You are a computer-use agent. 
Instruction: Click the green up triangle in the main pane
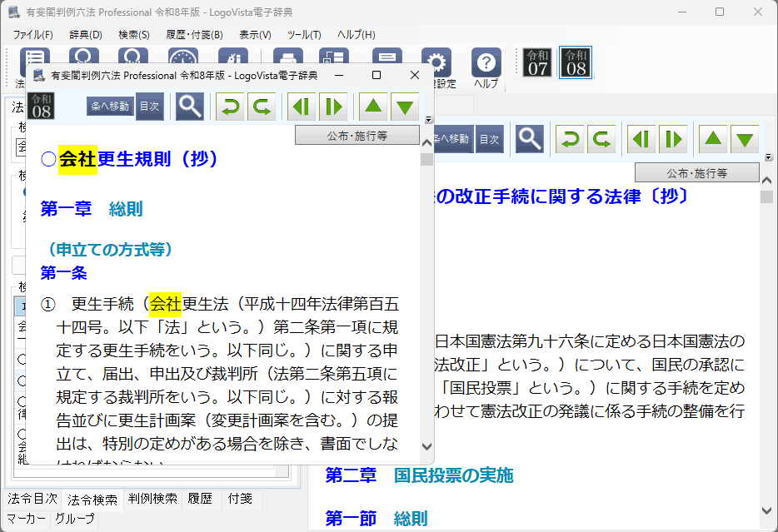[x=712, y=139]
